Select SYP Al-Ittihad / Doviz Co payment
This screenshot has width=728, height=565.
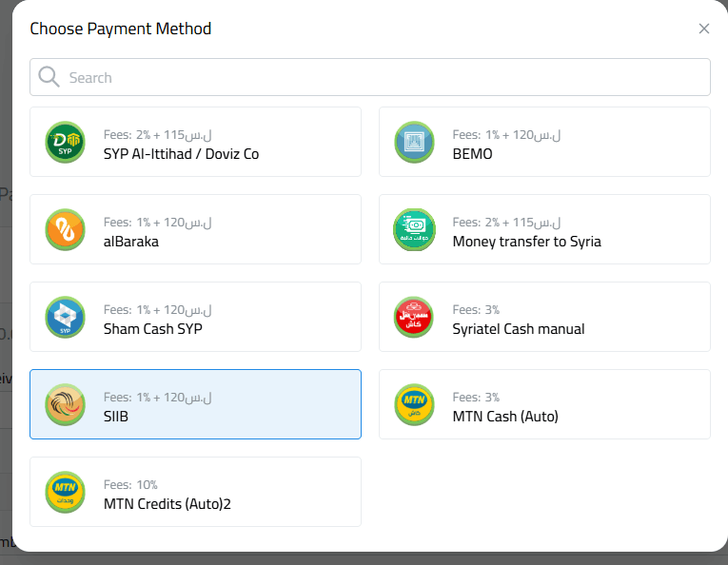coord(195,142)
